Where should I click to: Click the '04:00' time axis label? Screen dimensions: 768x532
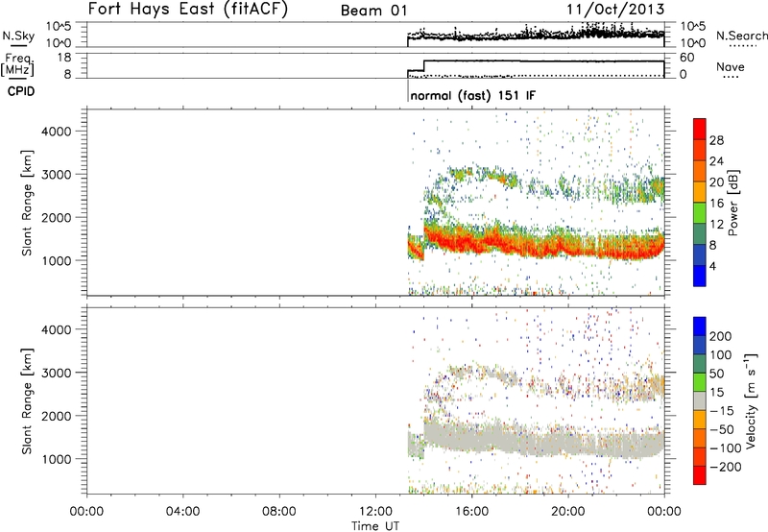[182, 512]
